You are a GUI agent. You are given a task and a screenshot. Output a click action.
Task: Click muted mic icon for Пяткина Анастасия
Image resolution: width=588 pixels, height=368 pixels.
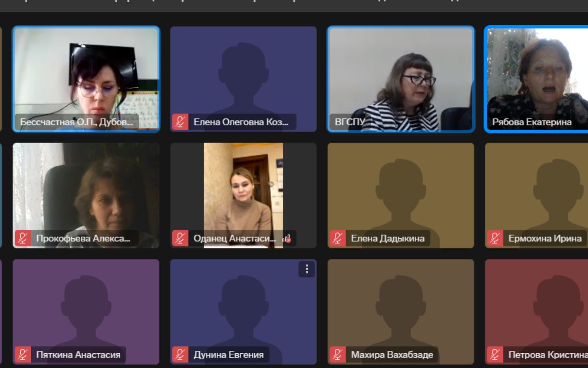pos(23,355)
